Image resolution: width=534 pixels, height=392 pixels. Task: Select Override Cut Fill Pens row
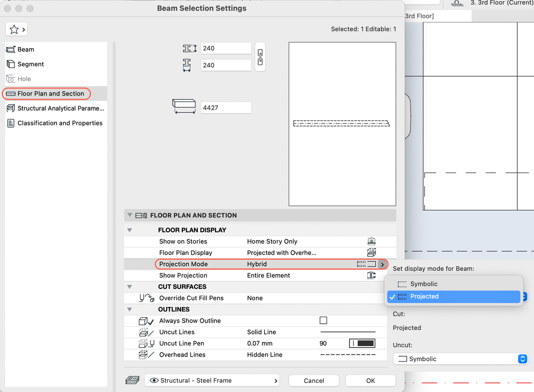(x=256, y=298)
